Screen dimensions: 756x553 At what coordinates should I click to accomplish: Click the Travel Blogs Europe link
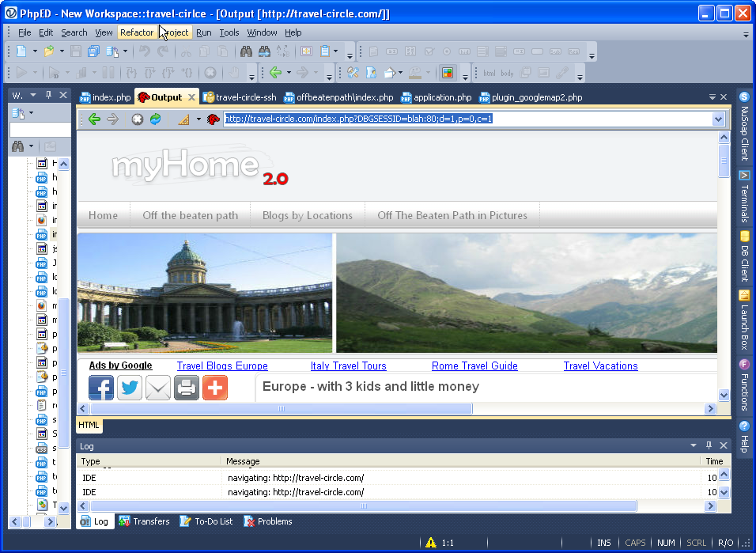222,366
